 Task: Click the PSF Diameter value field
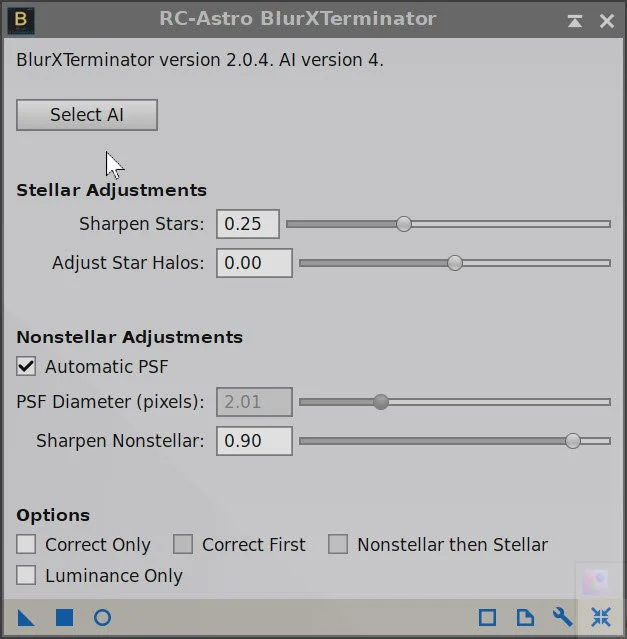coord(254,402)
